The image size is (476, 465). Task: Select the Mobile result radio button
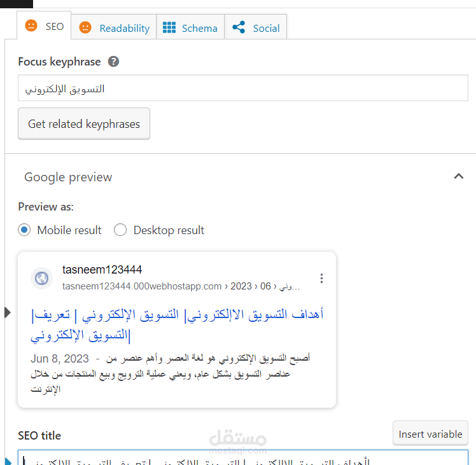[x=24, y=230]
